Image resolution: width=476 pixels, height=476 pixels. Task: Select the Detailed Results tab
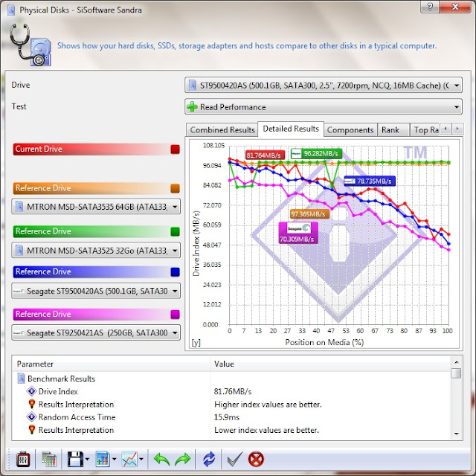pyautogui.click(x=291, y=129)
